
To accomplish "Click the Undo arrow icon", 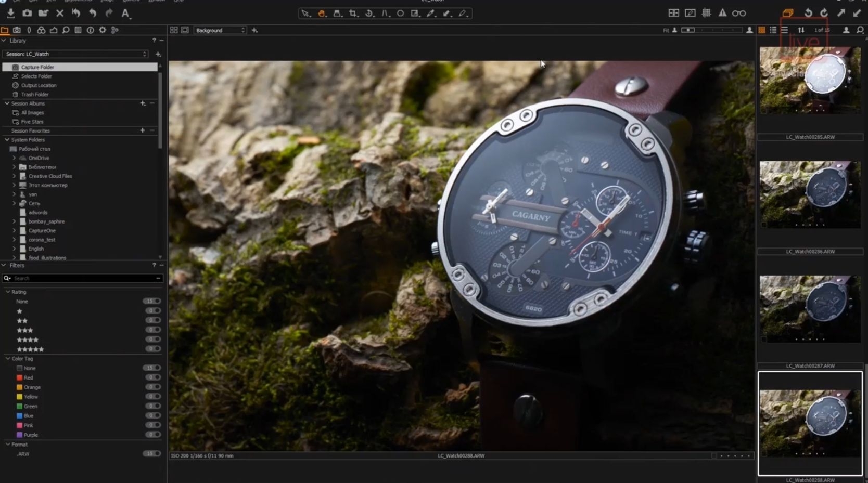I will (x=93, y=13).
